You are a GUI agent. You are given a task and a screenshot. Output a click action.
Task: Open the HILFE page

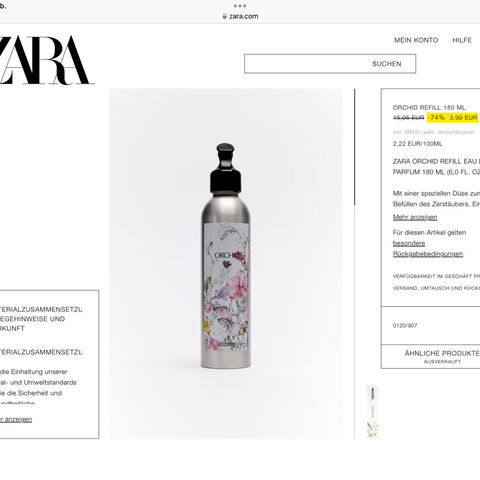click(x=462, y=40)
